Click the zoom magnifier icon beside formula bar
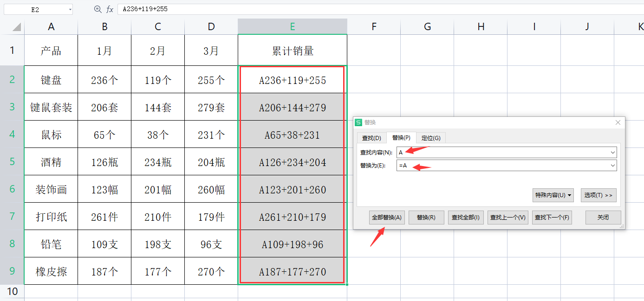 pos(98,9)
